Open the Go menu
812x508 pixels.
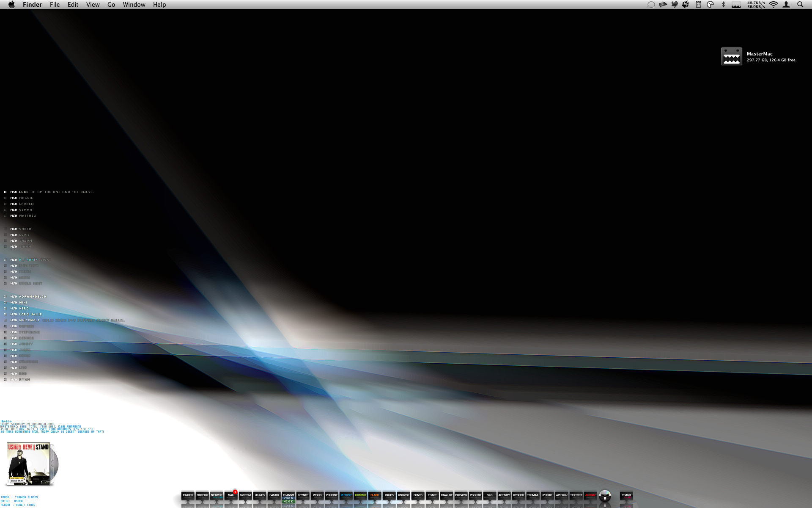[x=111, y=5]
